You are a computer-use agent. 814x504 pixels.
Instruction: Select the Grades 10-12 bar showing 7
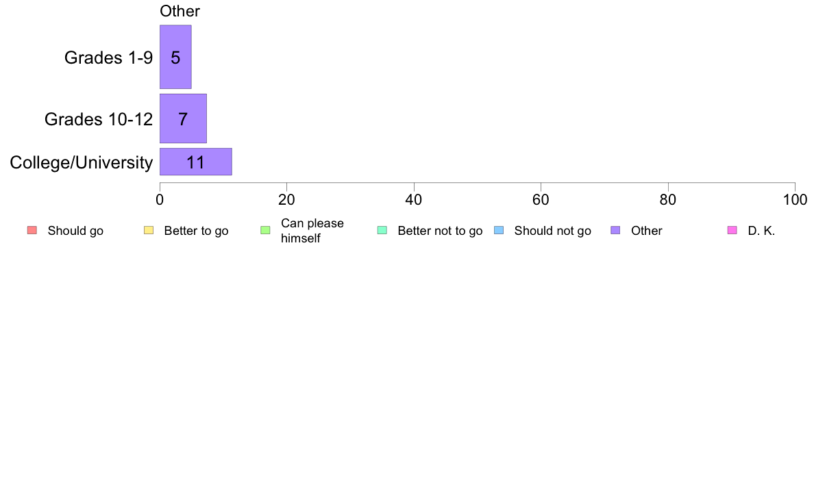tap(183, 118)
